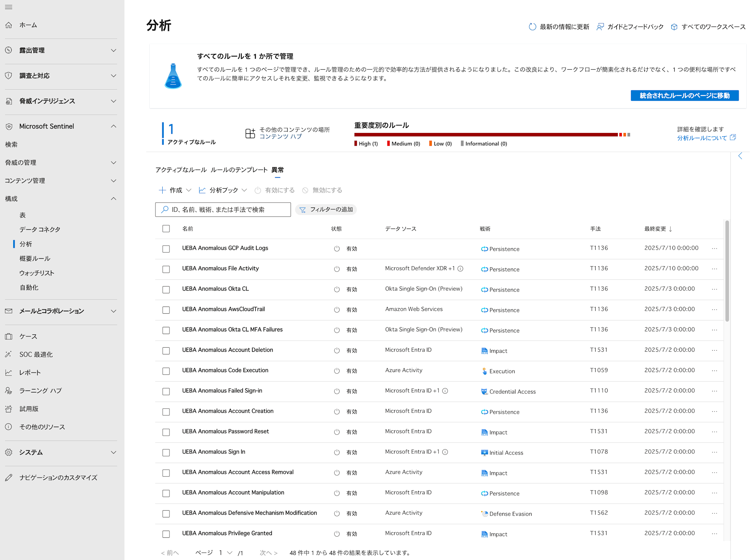The height and width of the screenshot is (560, 753).
Task: Click the 有効にする toolbar button
Action: (274, 190)
